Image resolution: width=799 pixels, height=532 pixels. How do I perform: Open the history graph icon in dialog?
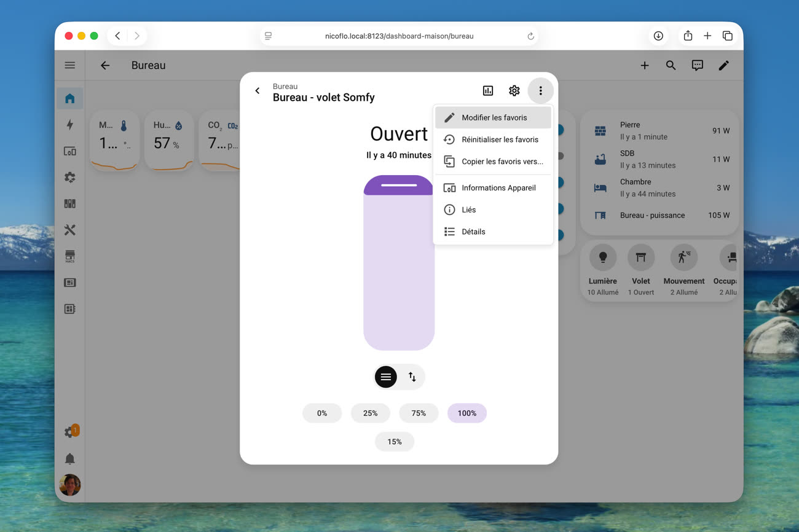[488, 91]
